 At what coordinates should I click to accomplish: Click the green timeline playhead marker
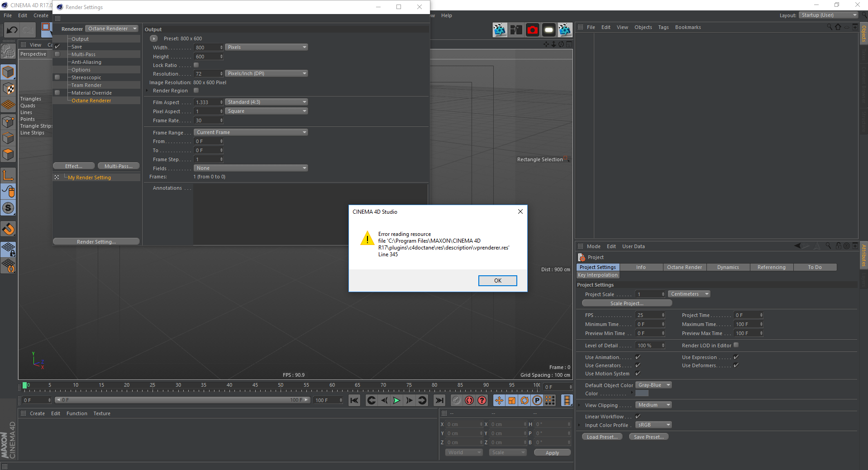[x=25, y=385]
